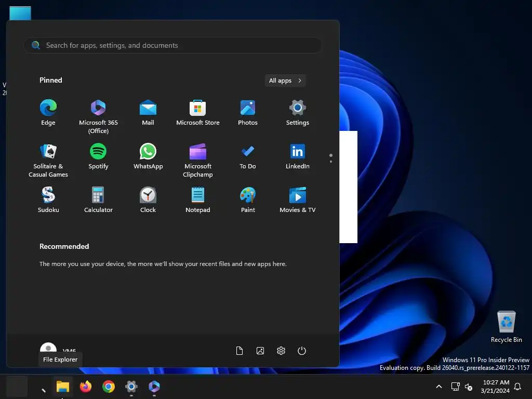The image size is (532, 399).
Task: Launch Paint
Action: [248, 200]
